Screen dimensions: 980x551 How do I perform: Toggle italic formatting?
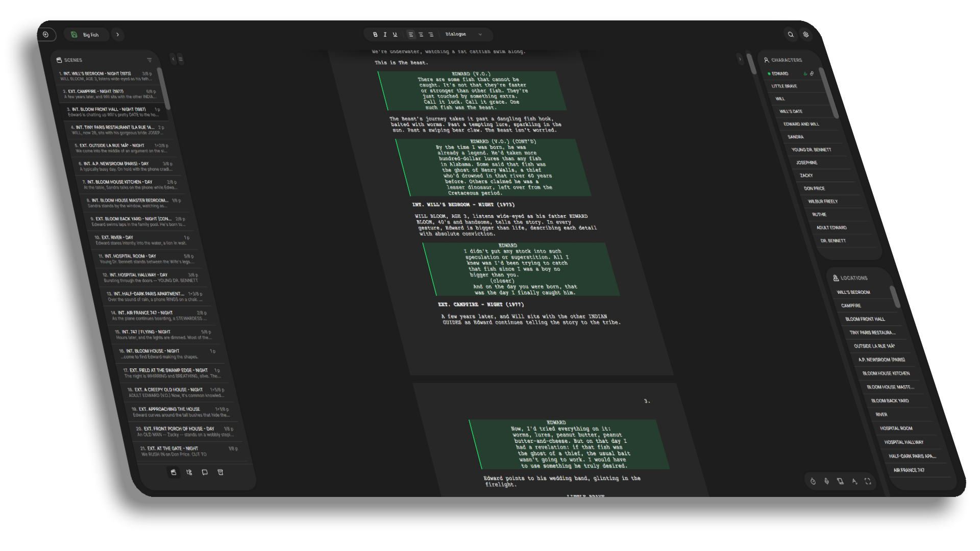point(385,35)
